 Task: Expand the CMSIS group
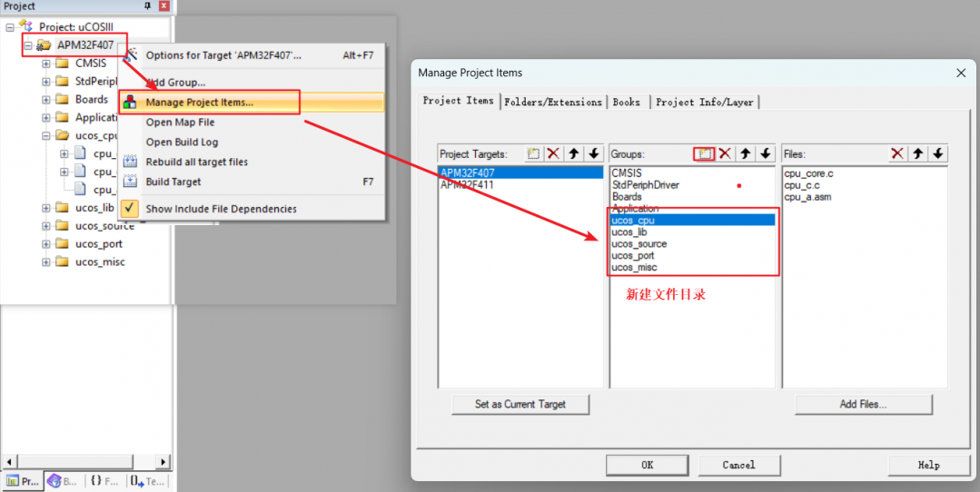(45, 63)
